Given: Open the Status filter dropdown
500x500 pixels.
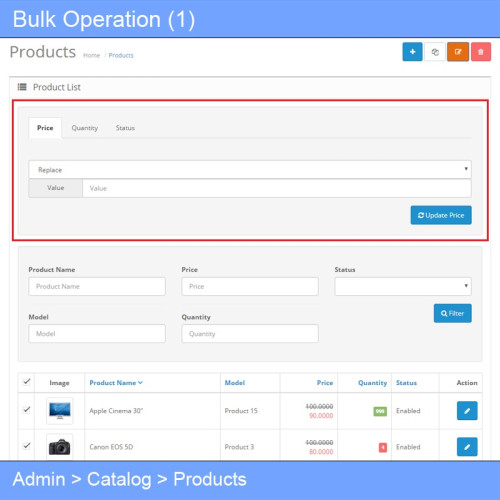Looking at the screenshot, I should click(x=403, y=286).
